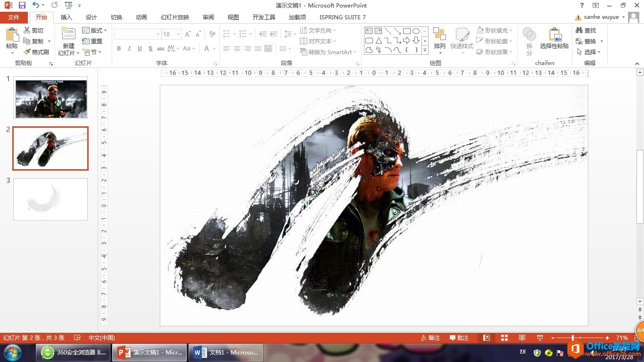
Task: Switch to the Animations (动画) tab
Action: pyautogui.click(x=141, y=17)
